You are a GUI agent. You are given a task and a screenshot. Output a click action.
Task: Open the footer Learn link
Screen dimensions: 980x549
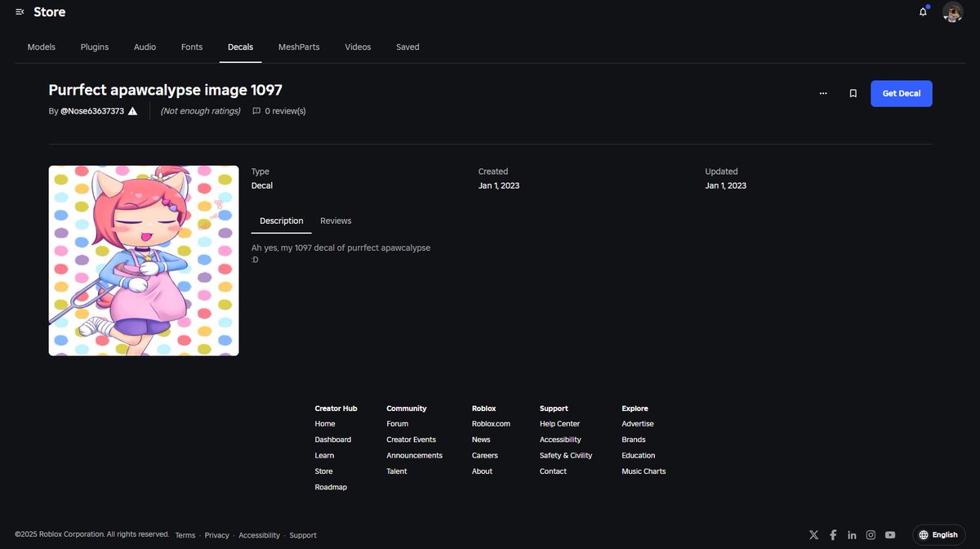tap(324, 456)
